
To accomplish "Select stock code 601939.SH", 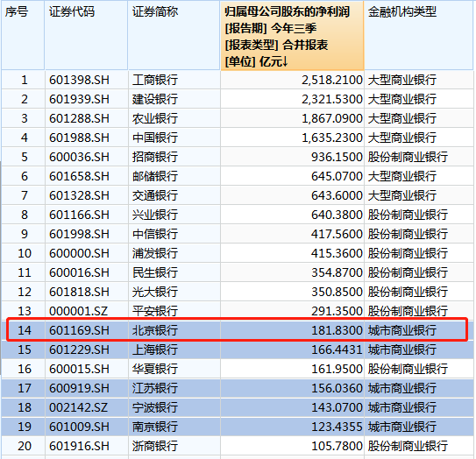I will tap(87, 99).
